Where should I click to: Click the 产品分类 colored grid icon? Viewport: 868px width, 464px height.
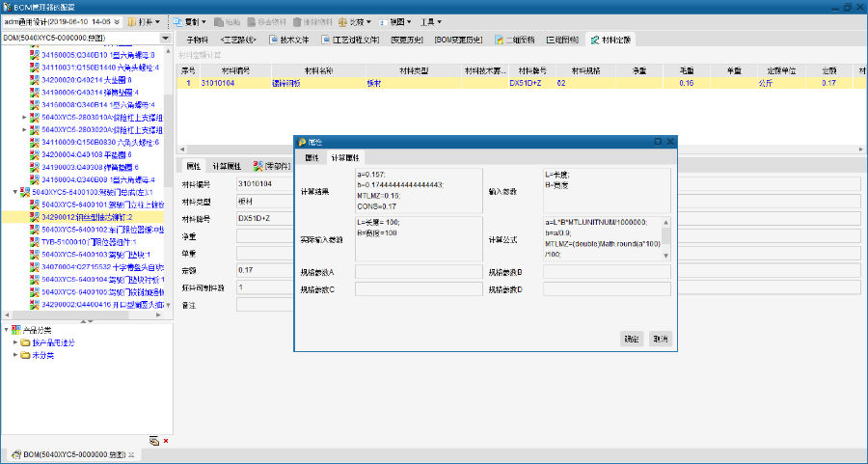(16, 330)
